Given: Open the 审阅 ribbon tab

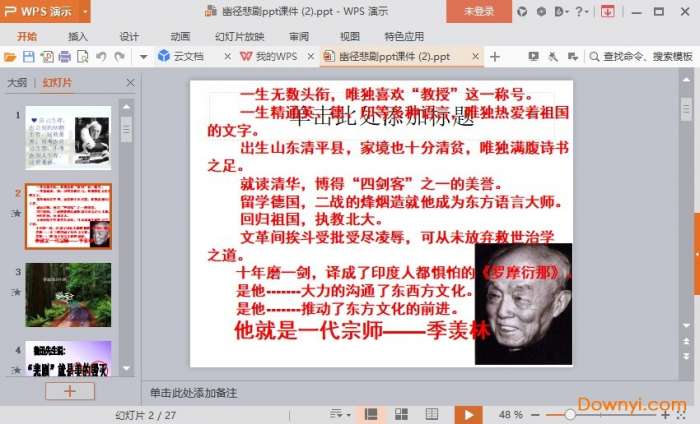Looking at the screenshot, I should (x=299, y=37).
